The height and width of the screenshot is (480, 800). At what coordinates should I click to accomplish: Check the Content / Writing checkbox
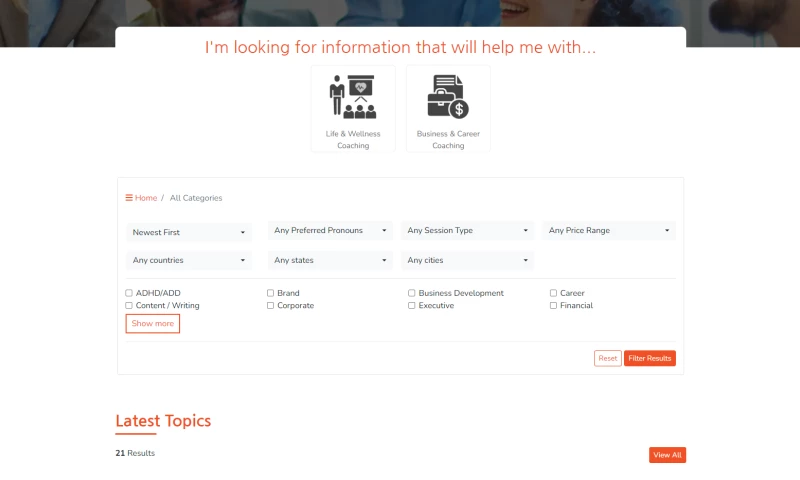pos(129,306)
